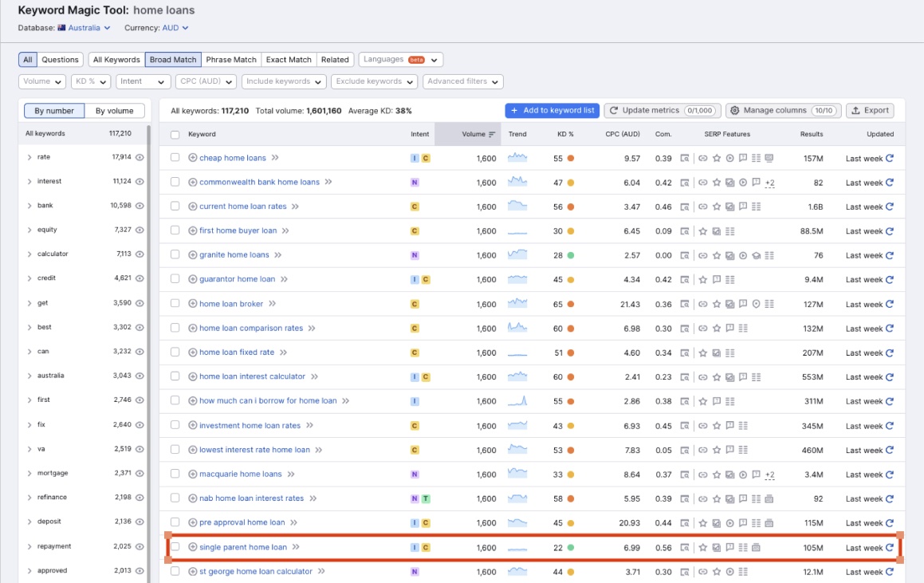Viewport: 924px width, 583px height.
Task: Open Manage columns via the gear icon
Action: pyautogui.click(x=733, y=110)
